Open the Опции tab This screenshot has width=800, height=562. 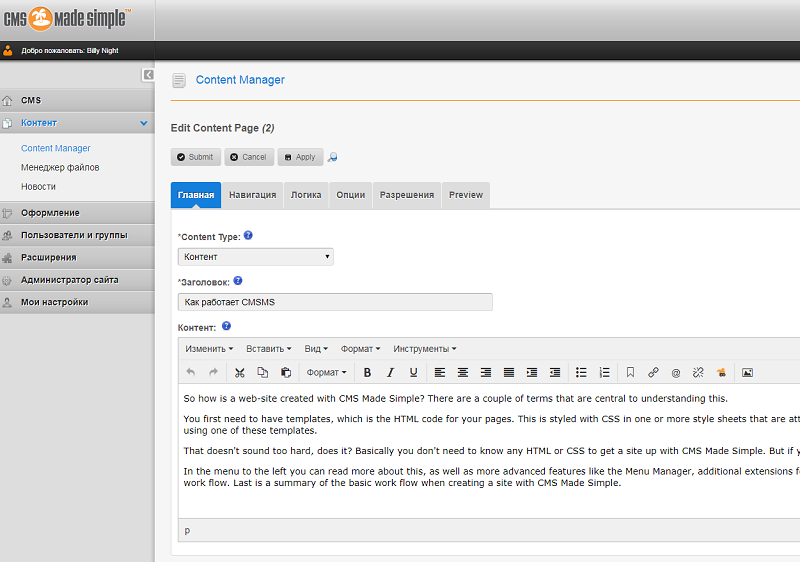tap(350, 195)
